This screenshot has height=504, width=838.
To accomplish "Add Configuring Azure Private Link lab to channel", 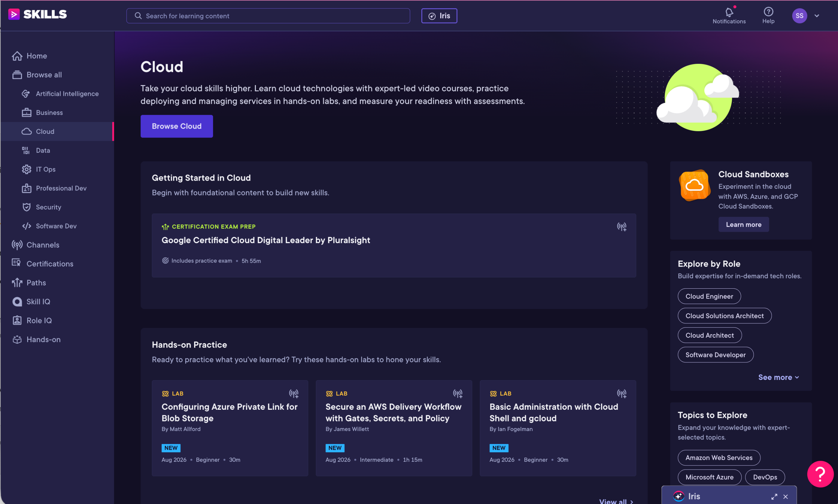I will pyautogui.click(x=294, y=394).
